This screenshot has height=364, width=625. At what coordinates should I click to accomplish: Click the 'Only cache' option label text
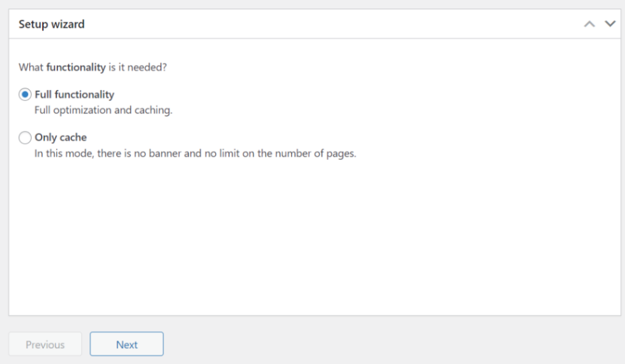coord(60,137)
